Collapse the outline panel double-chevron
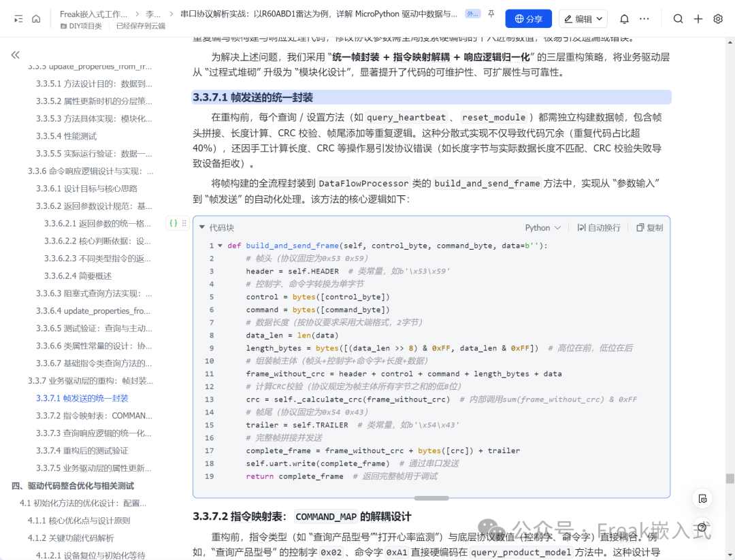Viewport: 735px width, 560px height. pos(16,55)
